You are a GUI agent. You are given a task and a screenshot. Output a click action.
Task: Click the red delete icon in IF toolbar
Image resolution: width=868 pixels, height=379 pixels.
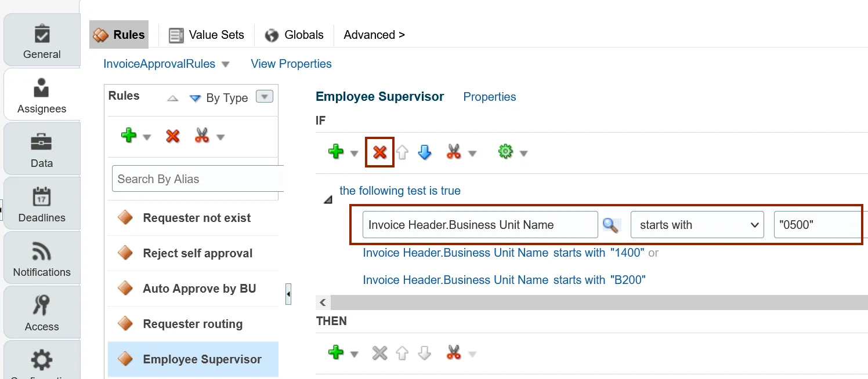pyautogui.click(x=379, y=152)
